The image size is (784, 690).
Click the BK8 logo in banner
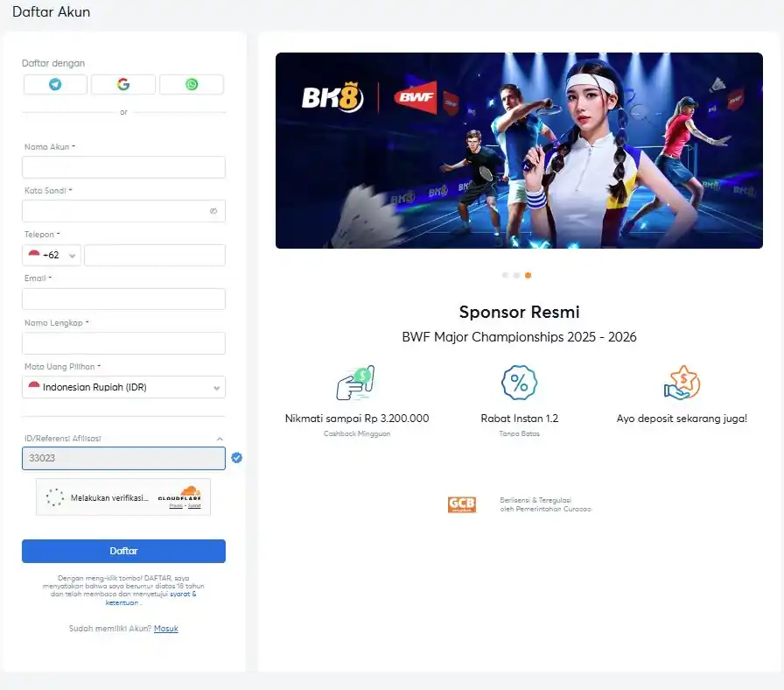(332, 97)
